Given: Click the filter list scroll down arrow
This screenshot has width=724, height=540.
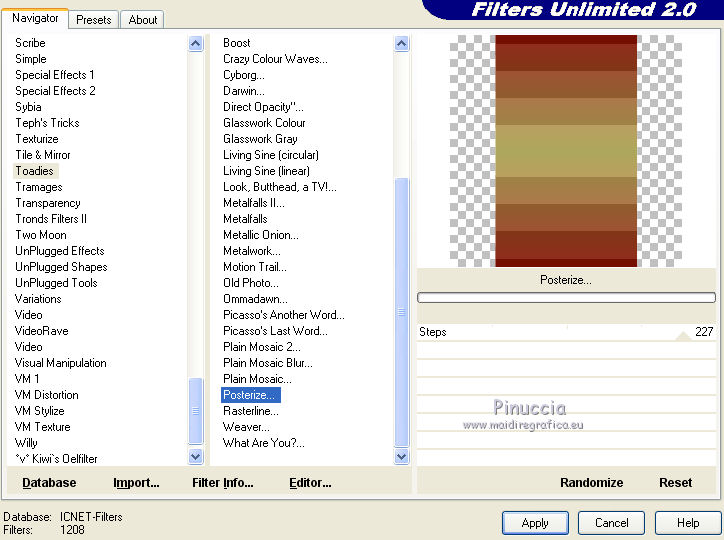Looking at the screenshot, I should [402, 457].
